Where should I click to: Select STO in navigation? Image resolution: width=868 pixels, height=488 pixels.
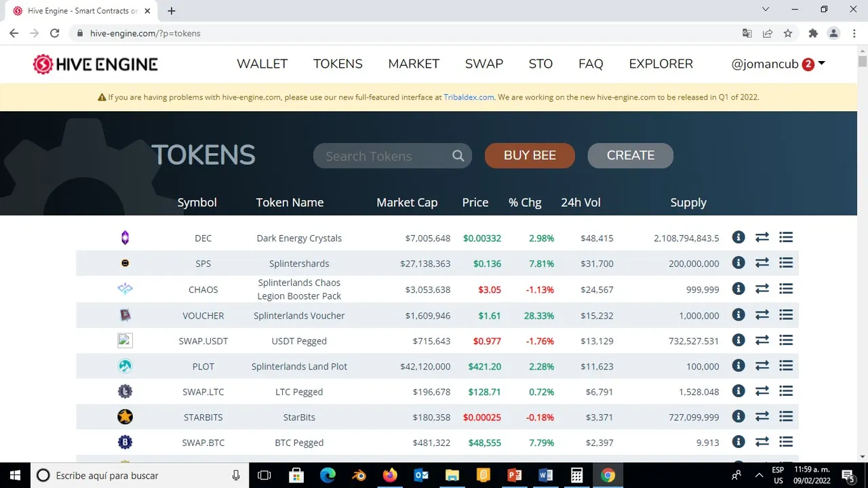click(540, 64)
